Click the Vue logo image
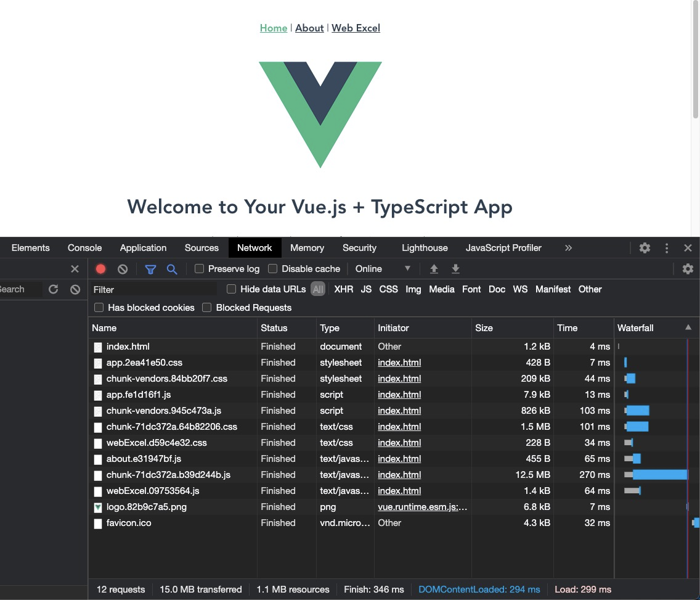This screenshot has width=700, height=600. click(x=320, y=115)
